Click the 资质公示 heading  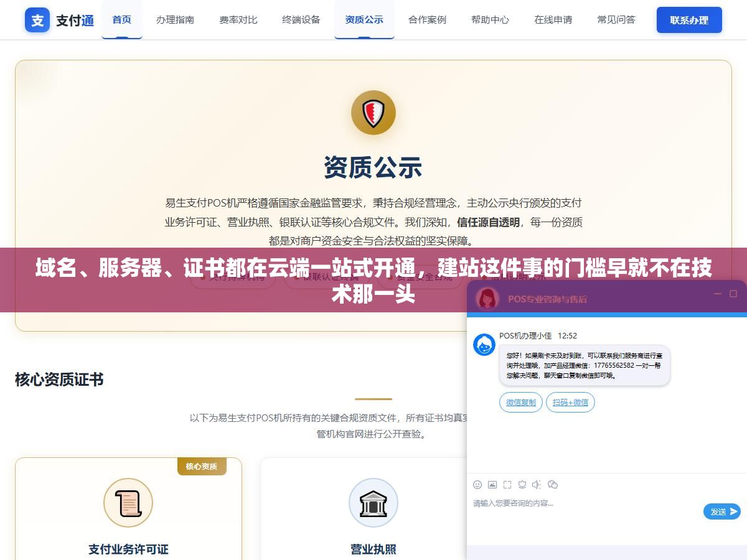[374, 167]
